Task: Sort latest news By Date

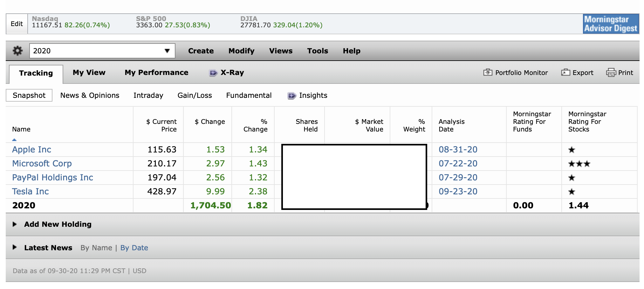Action: 134,248
